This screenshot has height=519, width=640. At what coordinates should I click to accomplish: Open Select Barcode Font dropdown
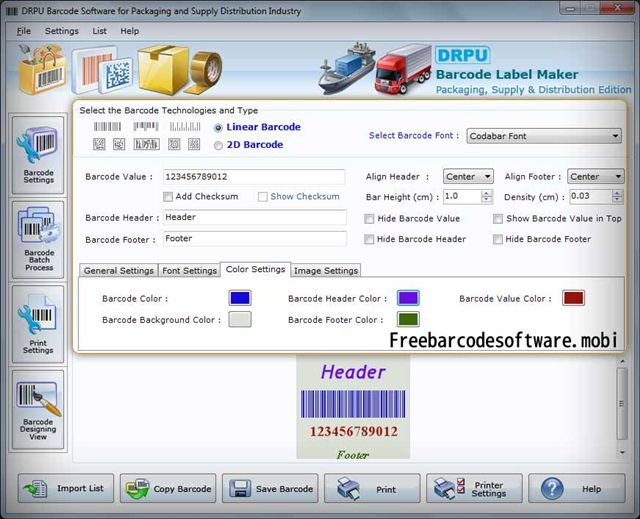click(544, 136)
